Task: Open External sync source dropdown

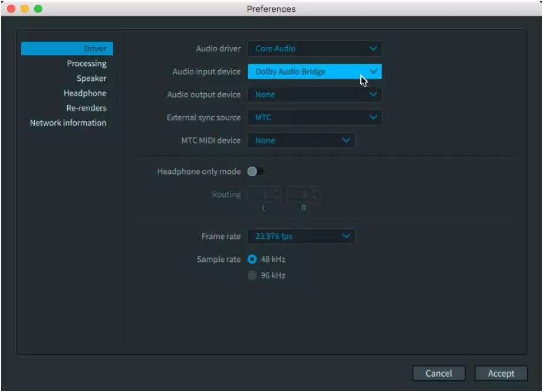Action: point(314,118)
